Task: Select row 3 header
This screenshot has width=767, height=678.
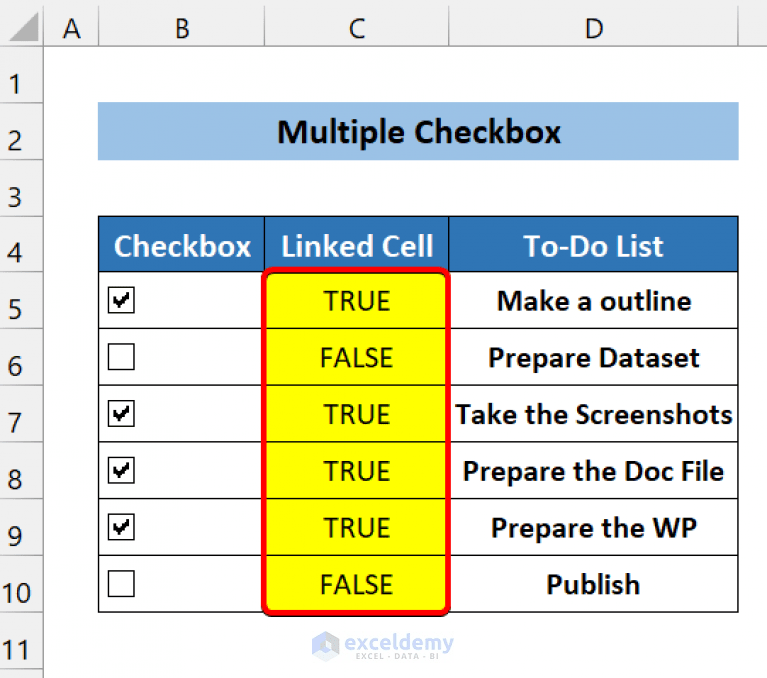Action: [x=21, y=188]
